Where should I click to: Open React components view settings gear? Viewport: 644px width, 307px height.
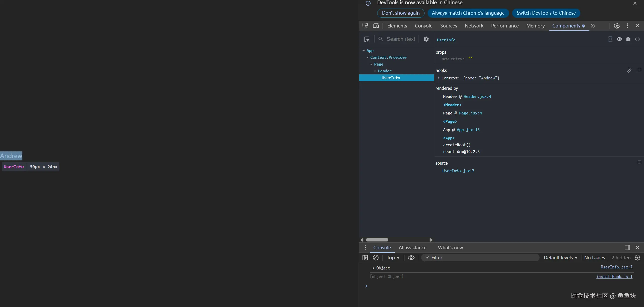click(x=426, y=39)
